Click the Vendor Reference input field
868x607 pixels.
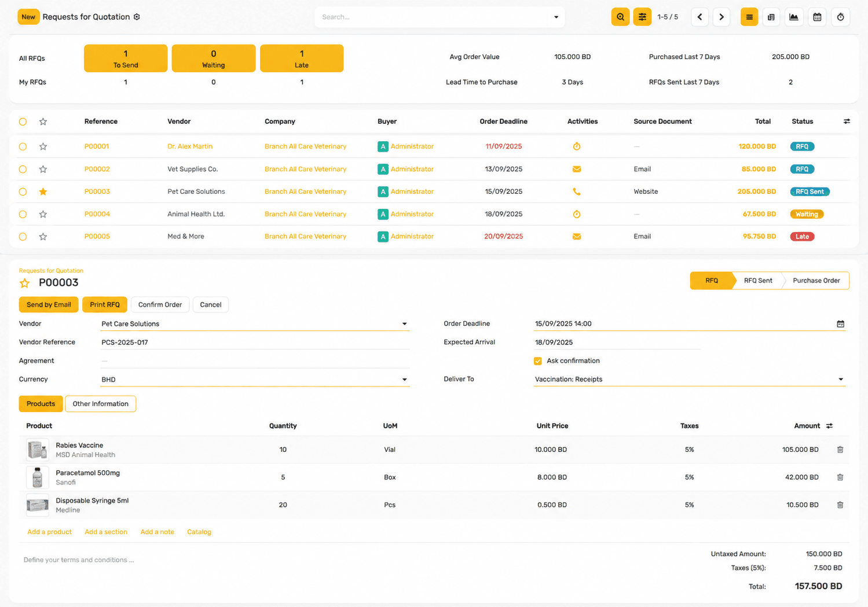(255, 343)
